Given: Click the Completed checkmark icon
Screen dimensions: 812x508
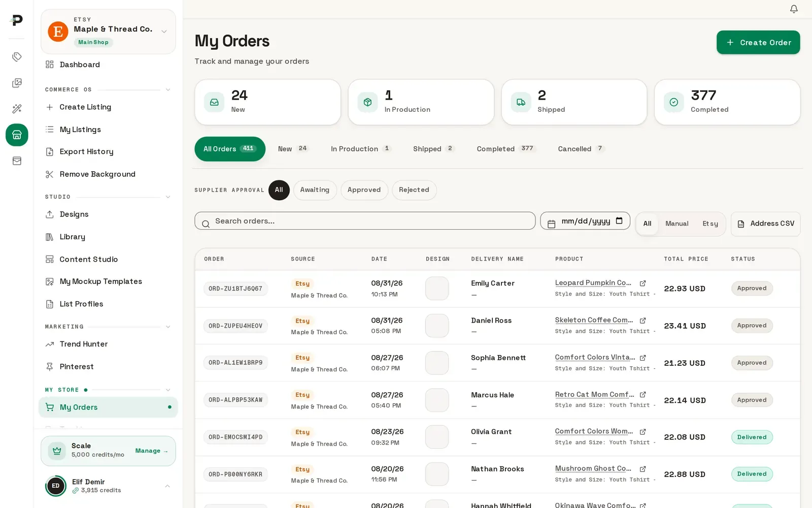Looking at the screenshot, I should pyautogui.click(x=673, y=102).
